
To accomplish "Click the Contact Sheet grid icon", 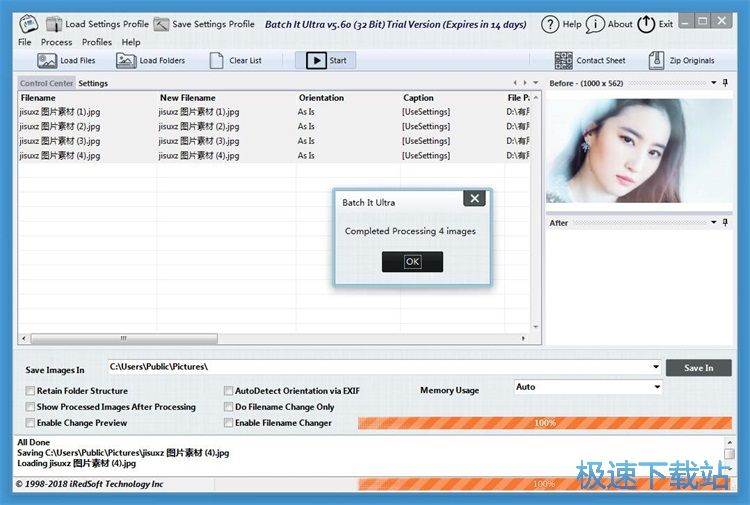I will [x=563, y=61].
